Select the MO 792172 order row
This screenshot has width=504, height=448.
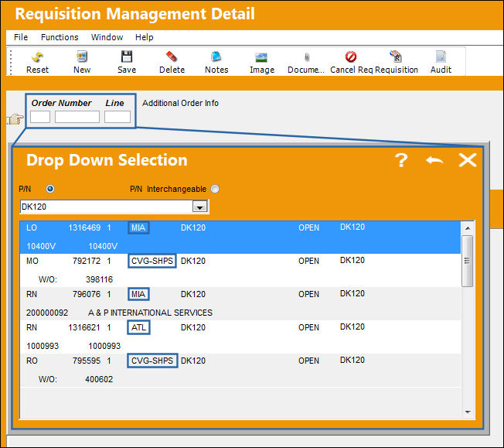pos(240,270)
